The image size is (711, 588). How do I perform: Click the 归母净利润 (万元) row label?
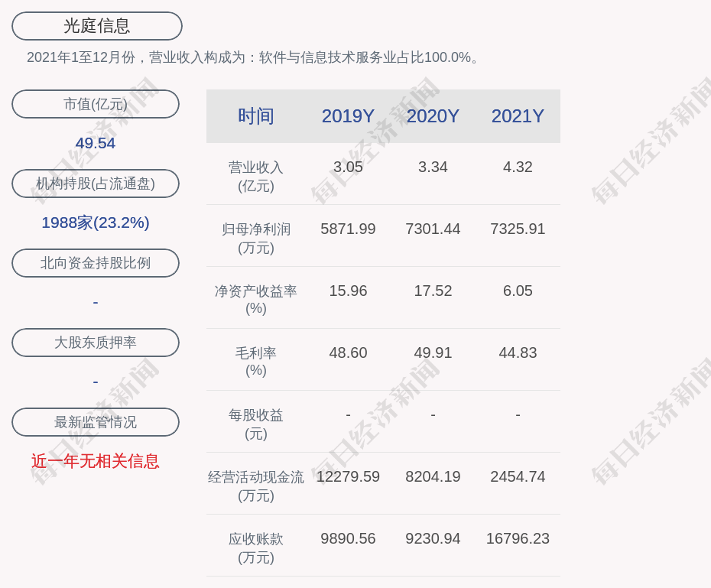(256, 239)
